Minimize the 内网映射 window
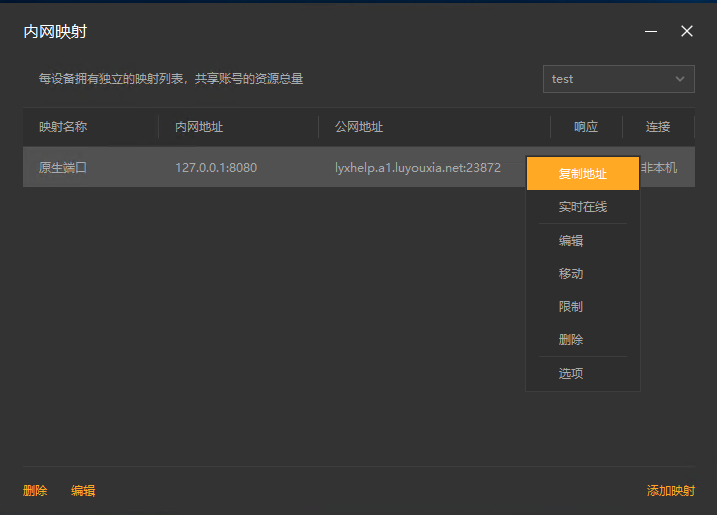The height and width of the screenshot is (515, 717). (651, 31)
